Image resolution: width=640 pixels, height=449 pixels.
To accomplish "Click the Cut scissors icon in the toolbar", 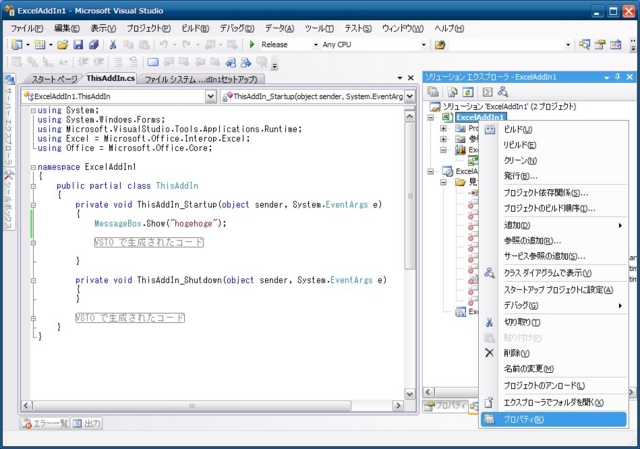I will (113, 44).
